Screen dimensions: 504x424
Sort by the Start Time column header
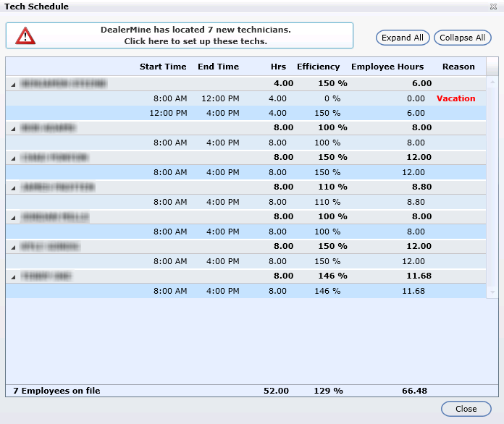(x=163, y=67)
